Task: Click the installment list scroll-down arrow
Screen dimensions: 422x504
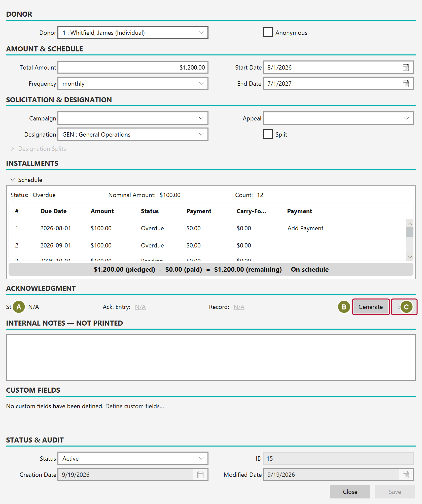Action: (410, 257)
